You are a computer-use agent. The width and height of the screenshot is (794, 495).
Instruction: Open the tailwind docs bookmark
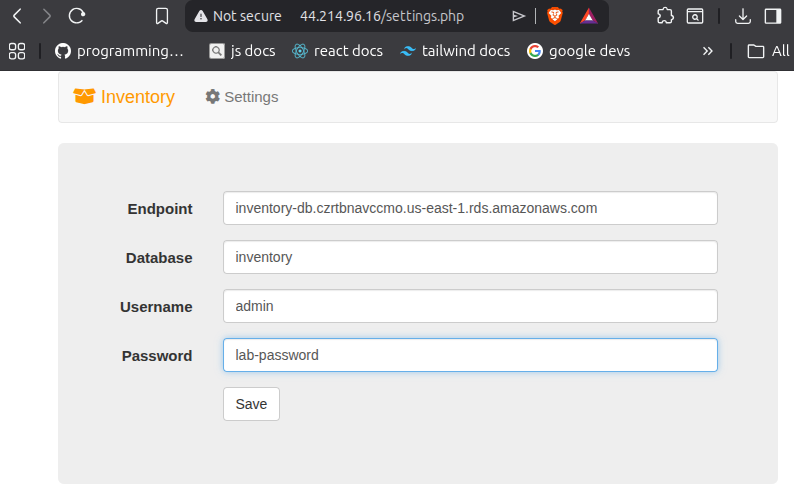(x=455, y=51)
